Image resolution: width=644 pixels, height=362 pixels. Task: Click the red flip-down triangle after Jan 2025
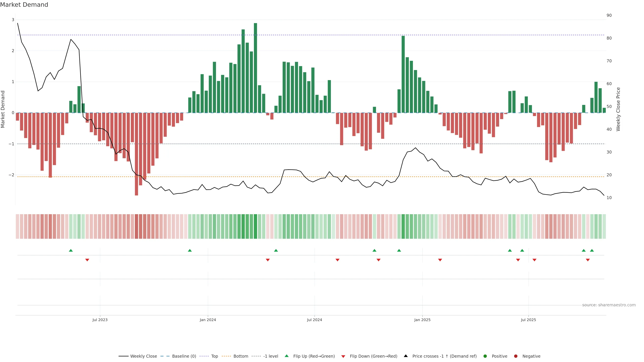[440, 260]
